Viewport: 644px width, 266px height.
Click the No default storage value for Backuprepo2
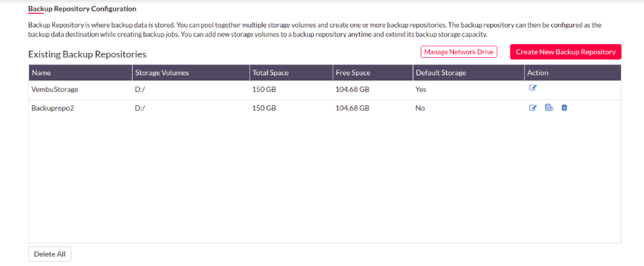(420, 109)
